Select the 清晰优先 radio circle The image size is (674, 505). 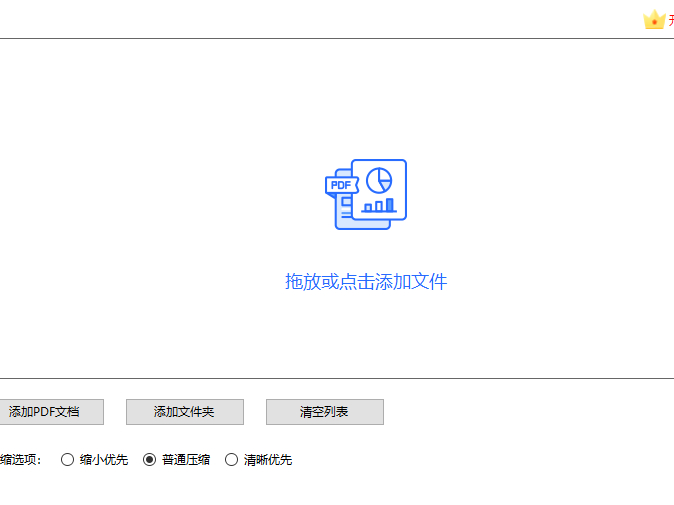point(231,460)
